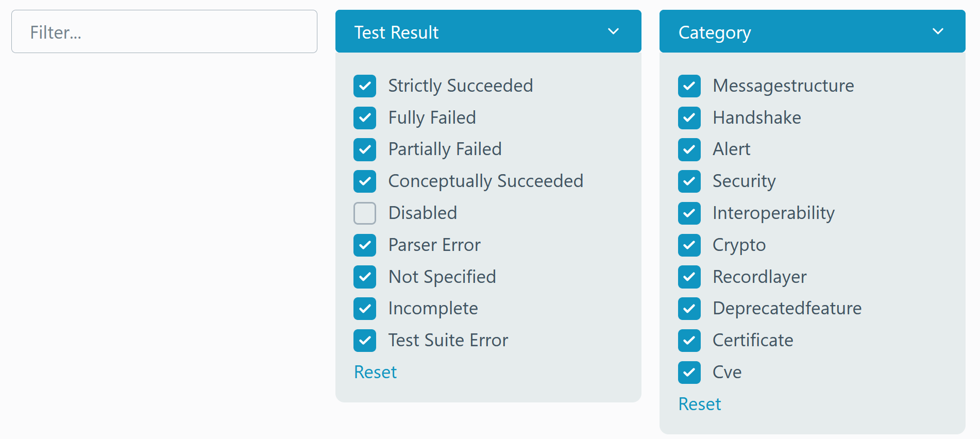980x439 pixels.
Task: Enable the Disabled test result checkbox
Action: click(365, 213)
